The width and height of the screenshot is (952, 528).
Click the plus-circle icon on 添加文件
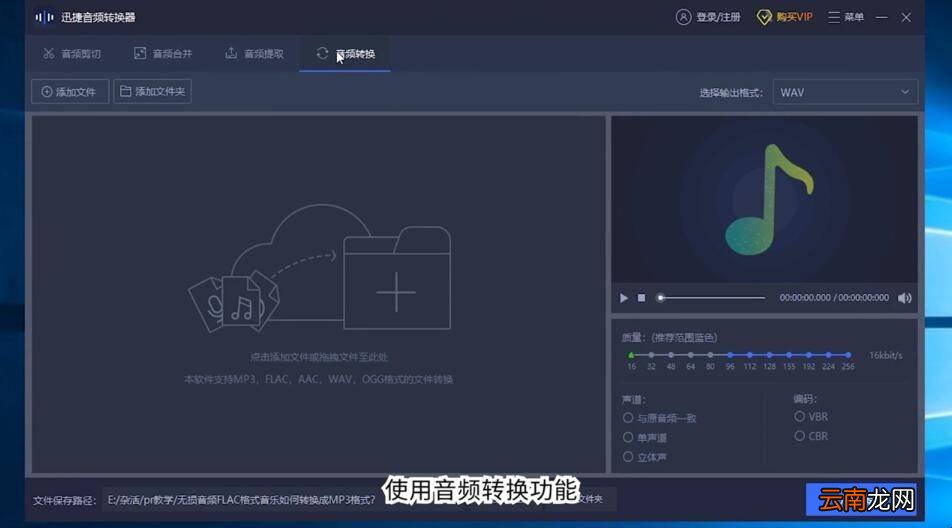point(47,92)
